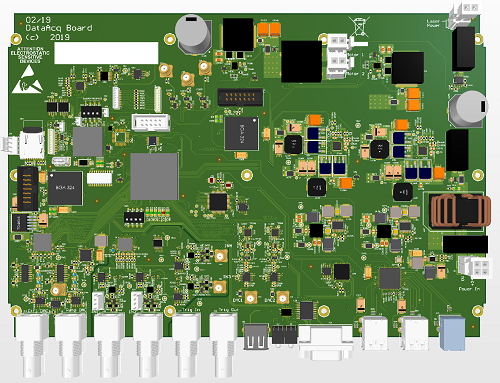This screenshot has height=383, width=500.
Task: Select the memory card slot on left edge
Action: pos(32,143)
